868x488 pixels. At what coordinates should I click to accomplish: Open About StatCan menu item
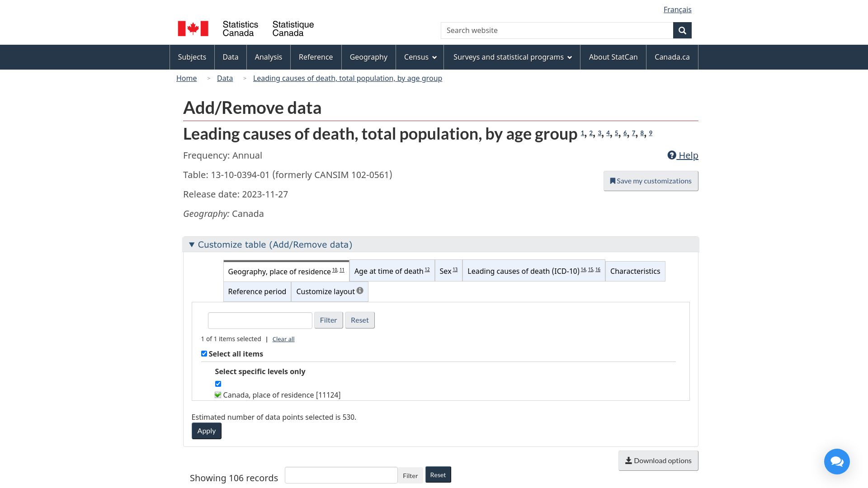click(x=613, y=57)
